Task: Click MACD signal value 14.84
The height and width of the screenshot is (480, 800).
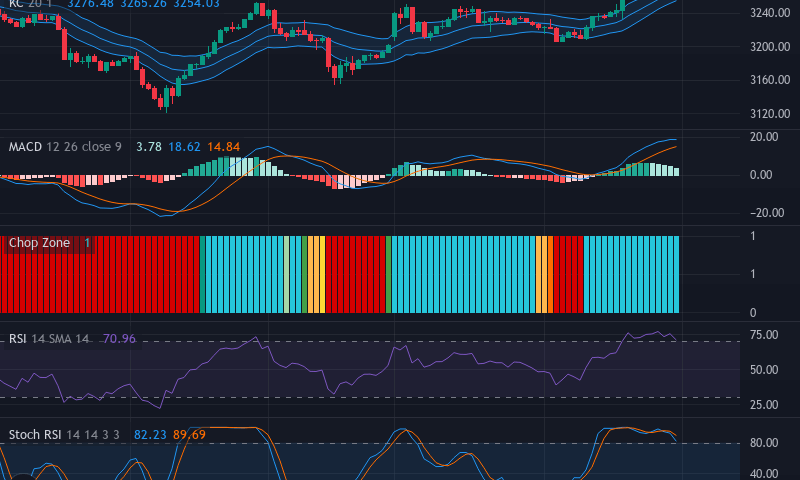Action: tap(223, 147)
